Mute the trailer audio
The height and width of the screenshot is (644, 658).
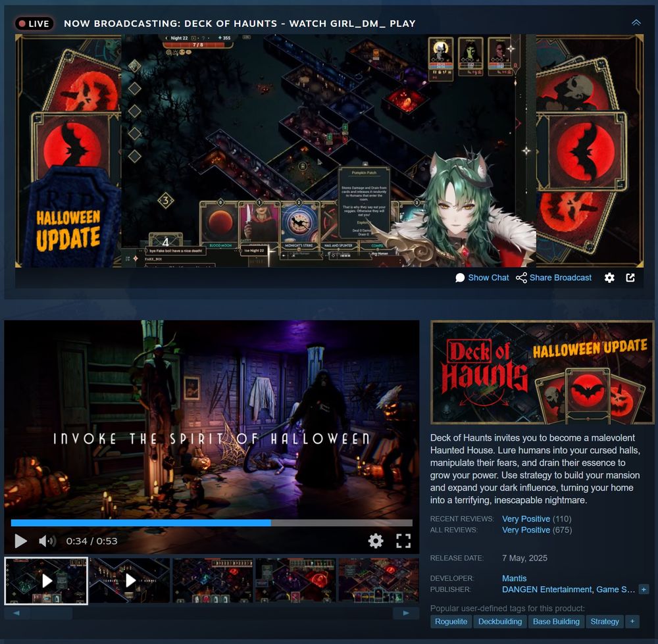pyautogui.click(x=45, y=541)
